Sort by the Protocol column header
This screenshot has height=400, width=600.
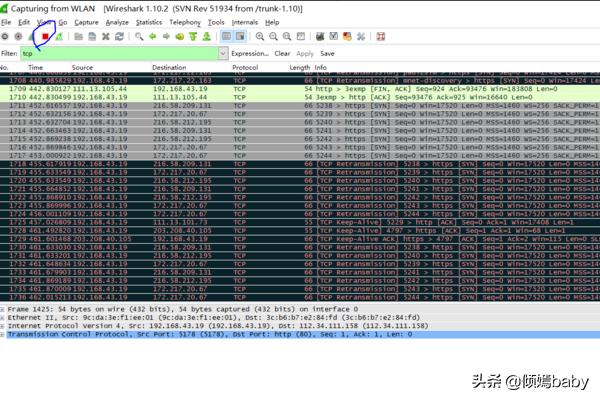point(245,67)
